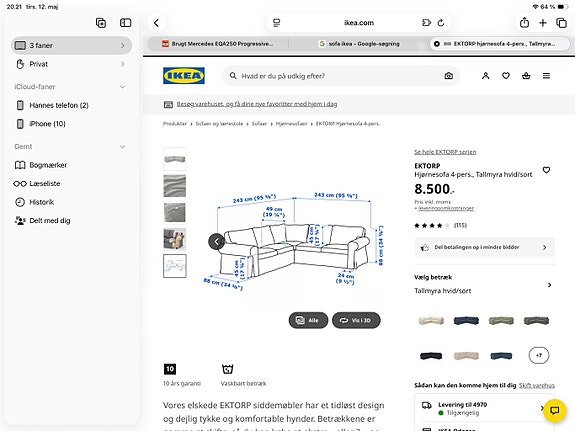Switch to sofa ikea Google-søgning tab
This screenshot has width=575, height=431.
[359, 44]
